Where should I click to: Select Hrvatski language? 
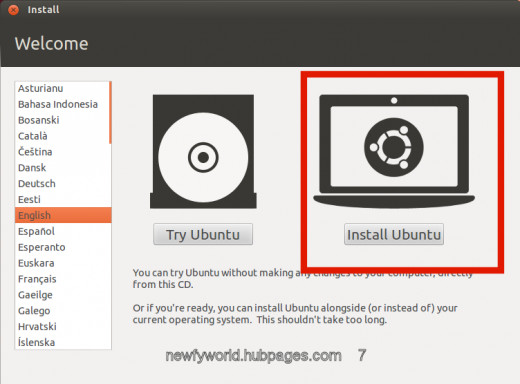62,327
